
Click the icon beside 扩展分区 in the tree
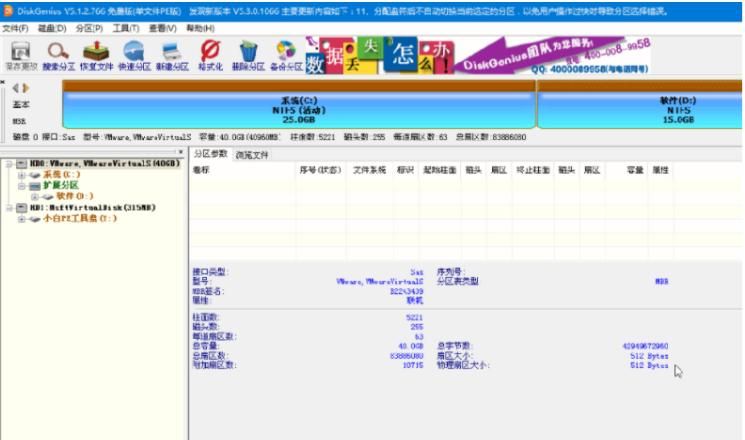34,186
